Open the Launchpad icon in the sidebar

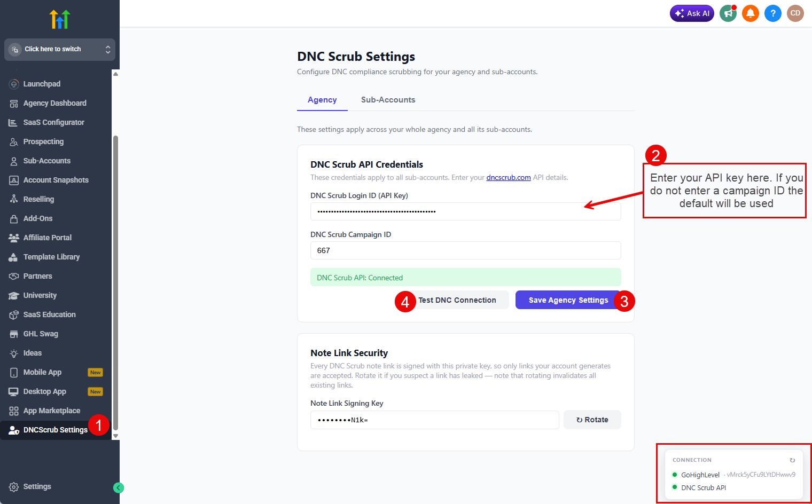pyautogui.click(x=14, y=84)
